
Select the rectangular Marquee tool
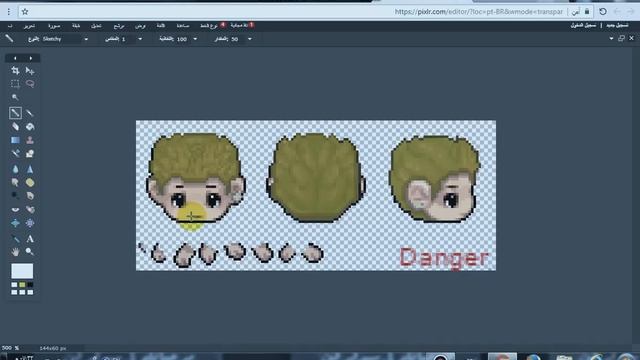(x=15, y=84)
